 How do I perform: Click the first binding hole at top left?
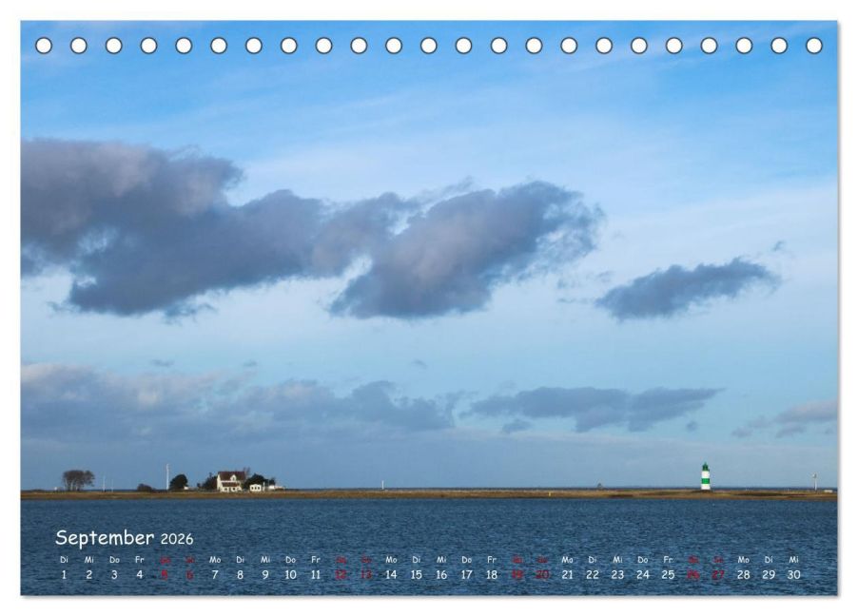click(44, 46)
